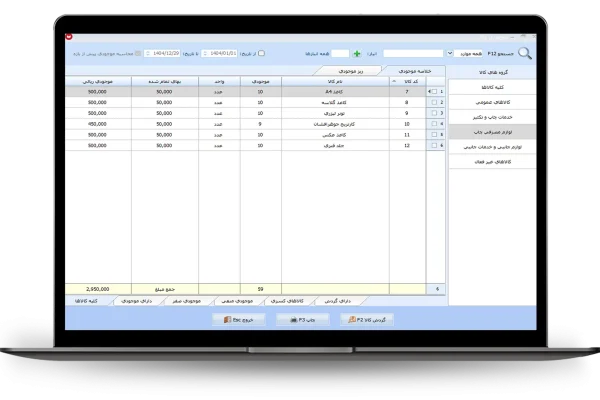Click the end date field 1404/12/29

[x=166, y=53]
